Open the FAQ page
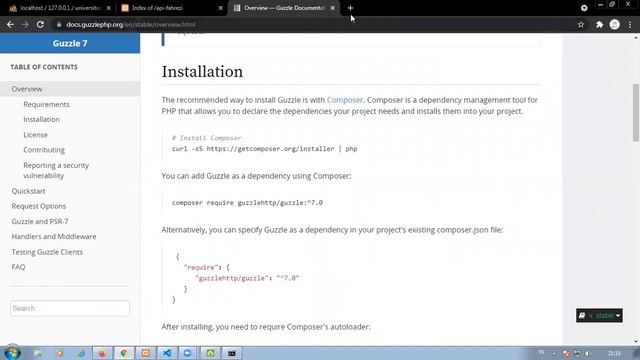Screen dimensions: 640x360 click(18, 267)
